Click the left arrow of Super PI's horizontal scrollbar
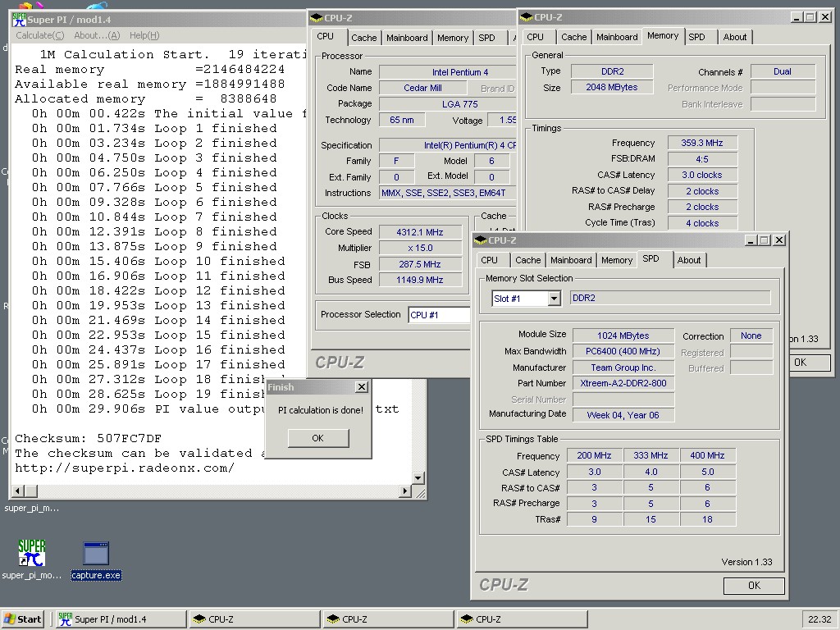 [x=18, y=491]
